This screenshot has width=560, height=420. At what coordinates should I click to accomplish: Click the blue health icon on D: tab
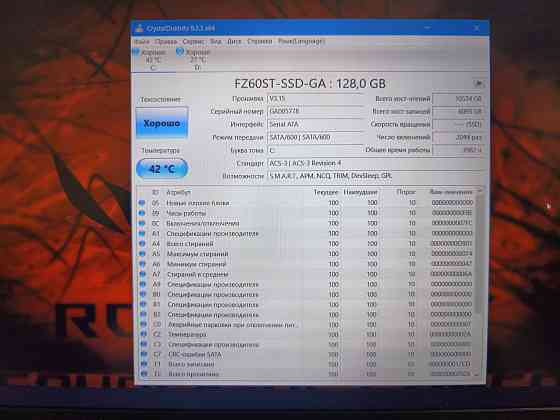tap(180, 52)
